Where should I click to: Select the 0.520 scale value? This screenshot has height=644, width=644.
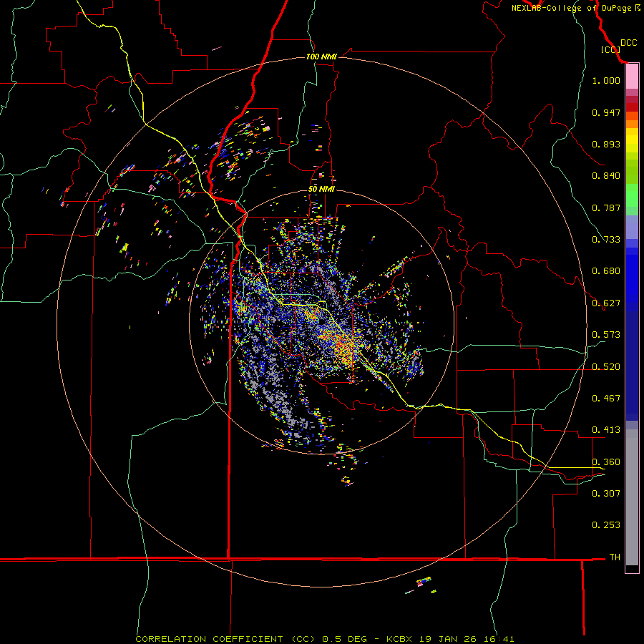click(606, 367)
